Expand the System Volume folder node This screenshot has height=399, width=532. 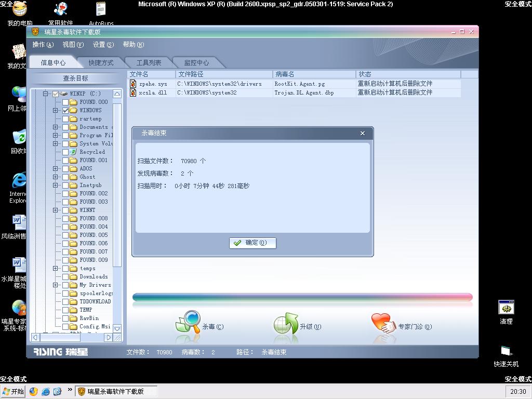[x=55, y=144]
